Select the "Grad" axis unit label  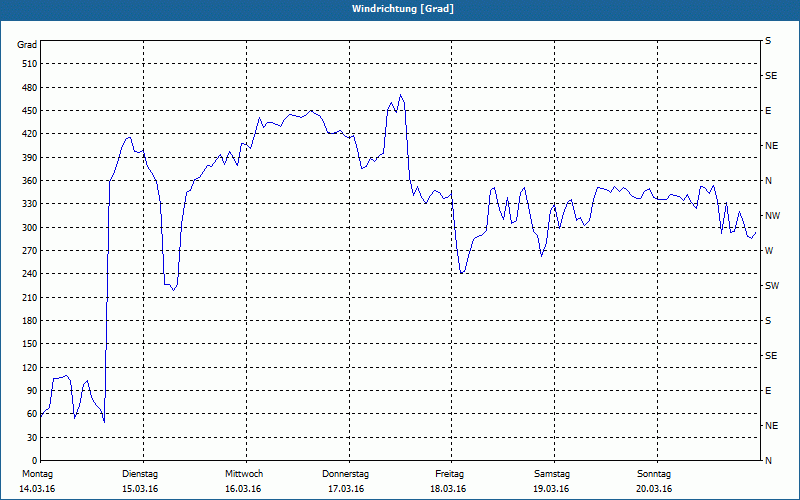(27, 45)
